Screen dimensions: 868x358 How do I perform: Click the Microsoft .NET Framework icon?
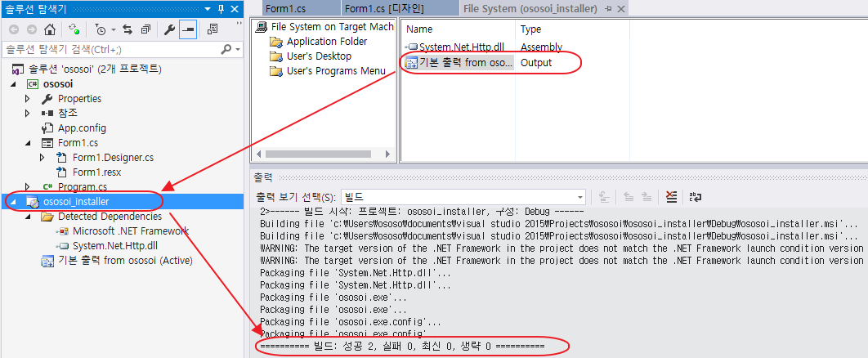[63, 230]
